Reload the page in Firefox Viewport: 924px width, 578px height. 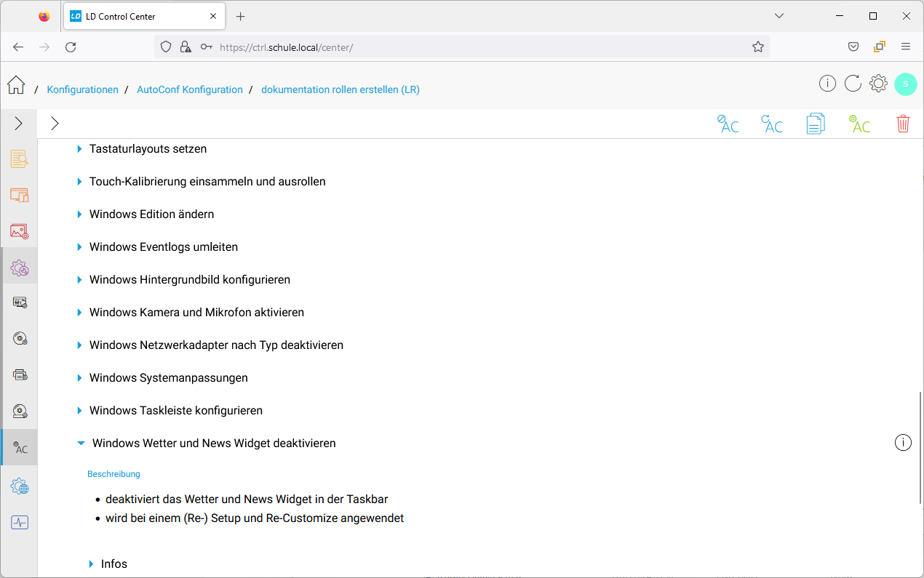tap(71, 47)
